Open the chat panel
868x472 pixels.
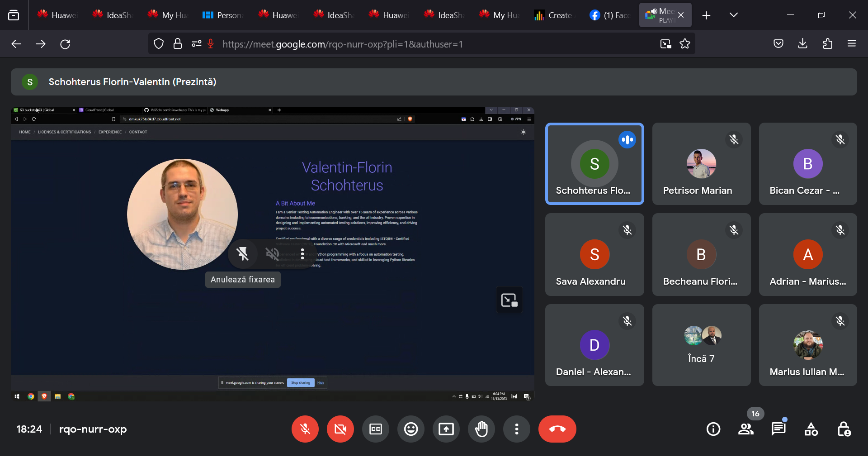778,429
